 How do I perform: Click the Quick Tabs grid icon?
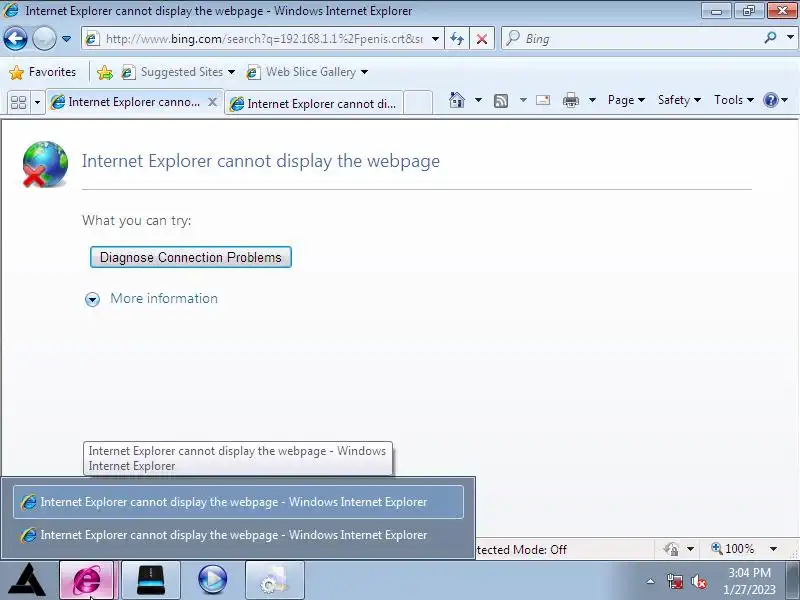(x=18, y=103)
